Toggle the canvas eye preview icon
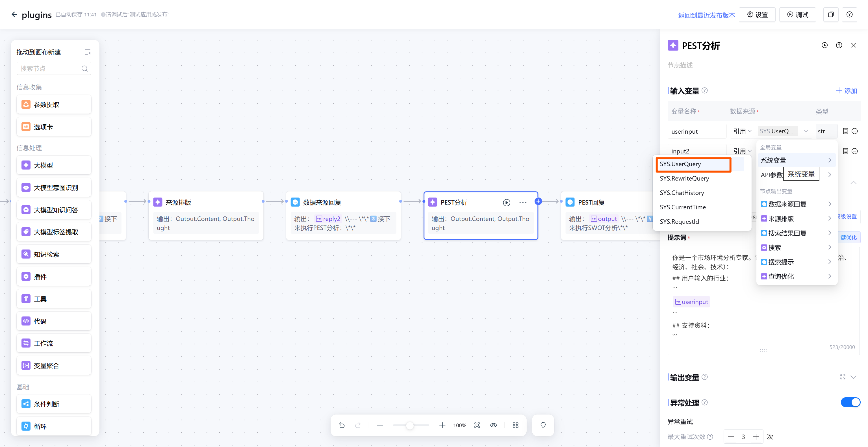The image size is (868, 447). coord(493,425)
